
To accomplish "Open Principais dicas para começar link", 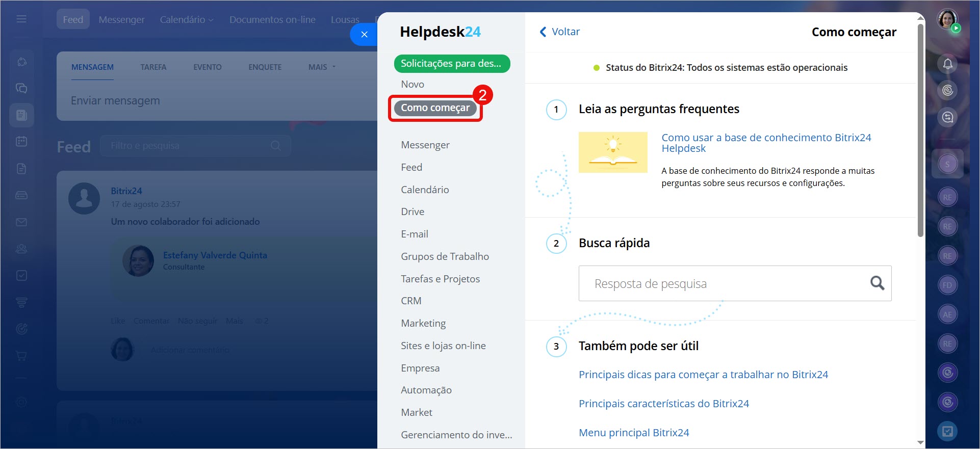I will click(x=703, y=375).
